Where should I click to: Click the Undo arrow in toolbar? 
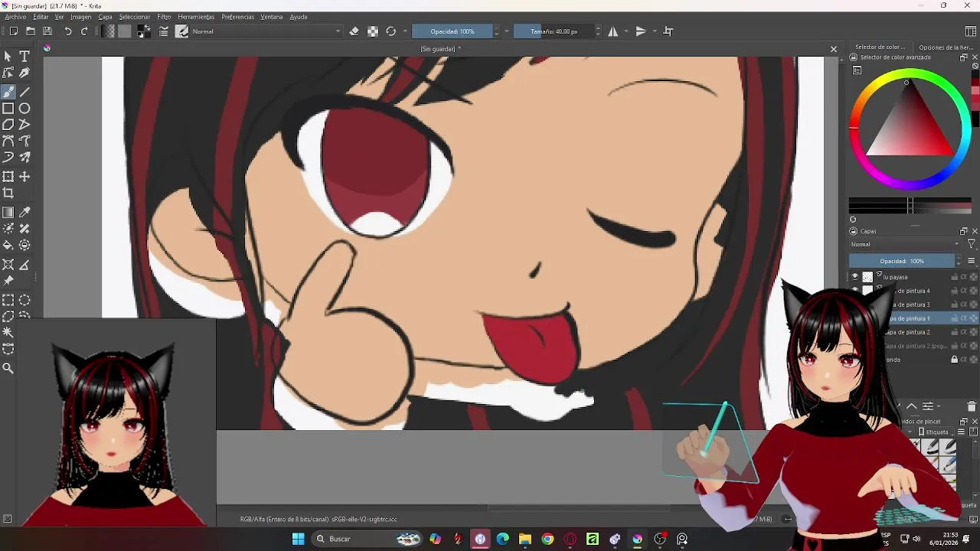coord(67,31)
